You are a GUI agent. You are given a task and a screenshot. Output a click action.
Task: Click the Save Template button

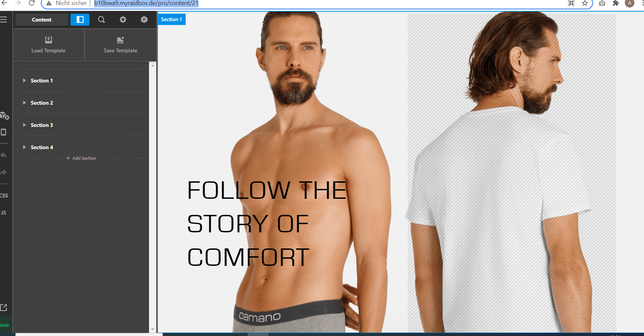(120, 45)
